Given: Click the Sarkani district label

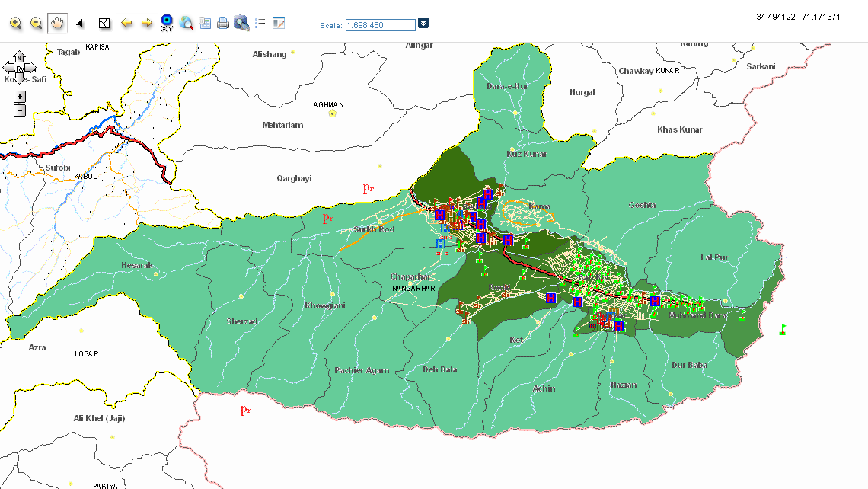Looking at the screenshot, I should point(761,66).
